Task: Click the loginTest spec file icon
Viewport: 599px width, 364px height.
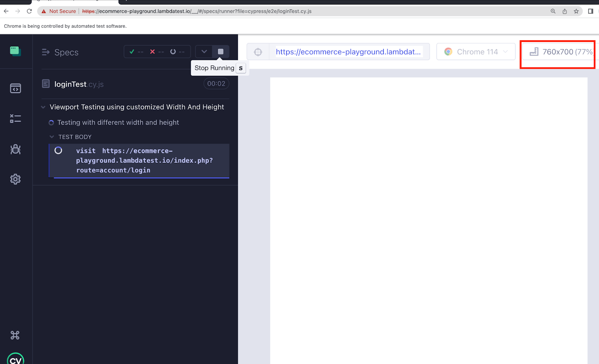Action: pos(46,84)
